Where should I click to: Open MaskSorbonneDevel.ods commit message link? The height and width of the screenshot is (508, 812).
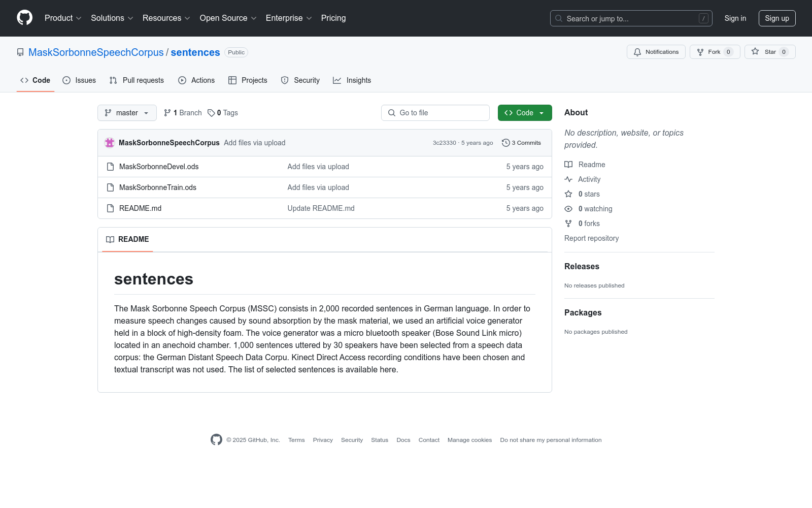(318, 167)
